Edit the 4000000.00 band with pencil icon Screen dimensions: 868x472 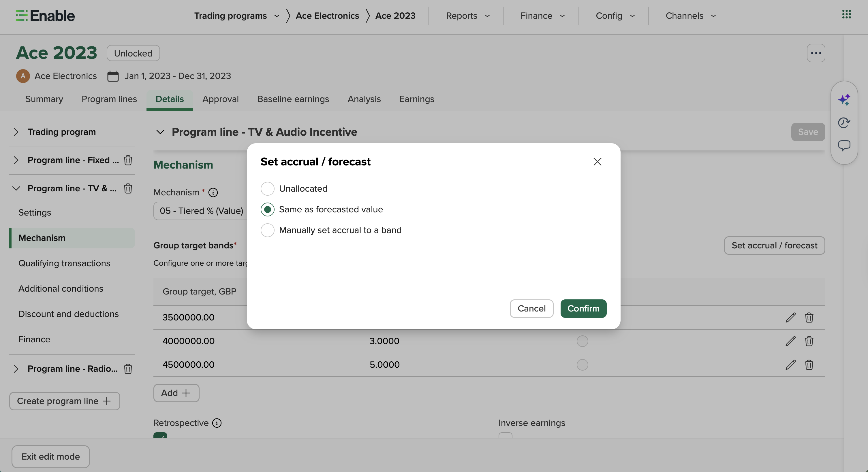pyautogui.click(x=790, y=341)
